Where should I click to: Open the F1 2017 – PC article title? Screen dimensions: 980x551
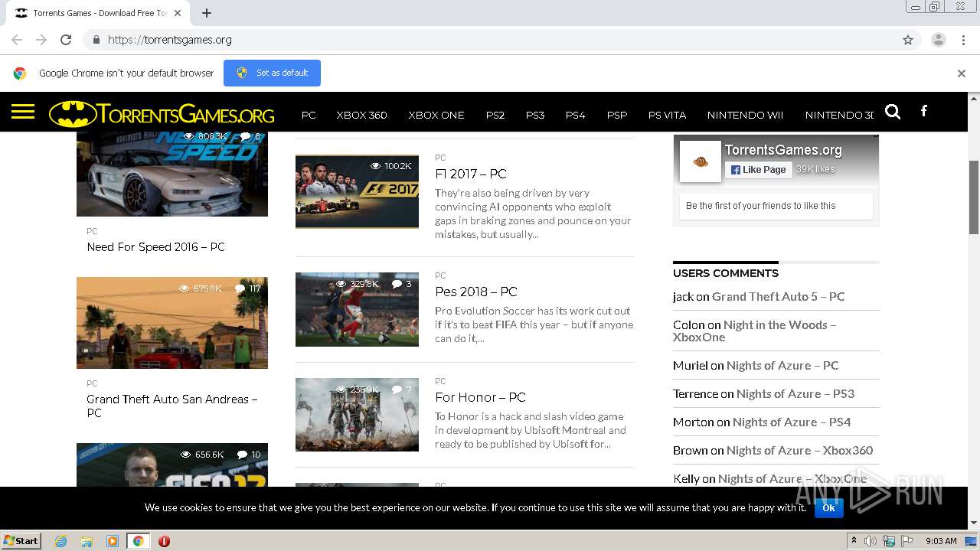tap(471, 174)
